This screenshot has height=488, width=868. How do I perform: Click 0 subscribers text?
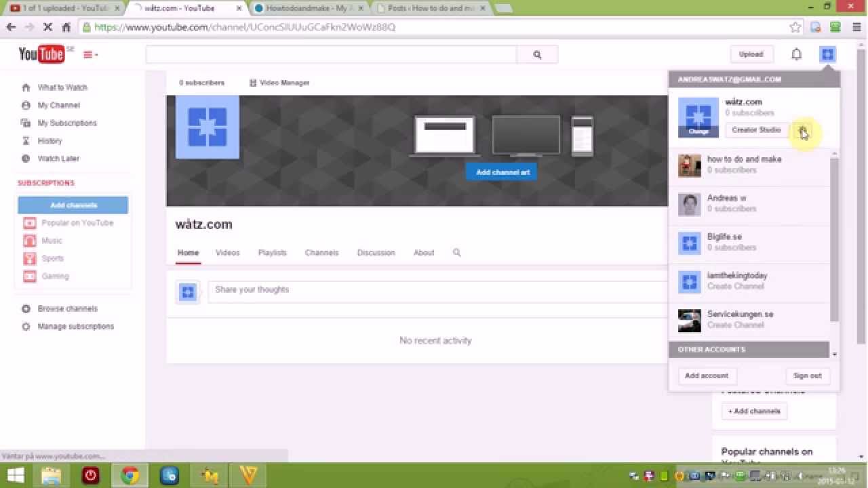(x=201, y=83)
